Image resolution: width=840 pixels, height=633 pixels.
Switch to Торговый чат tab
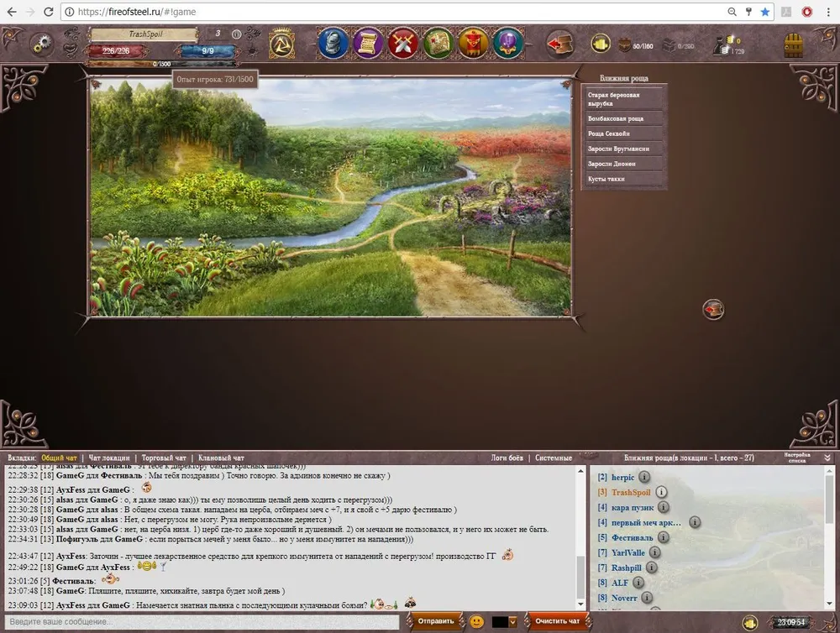(x=164, y=458)
